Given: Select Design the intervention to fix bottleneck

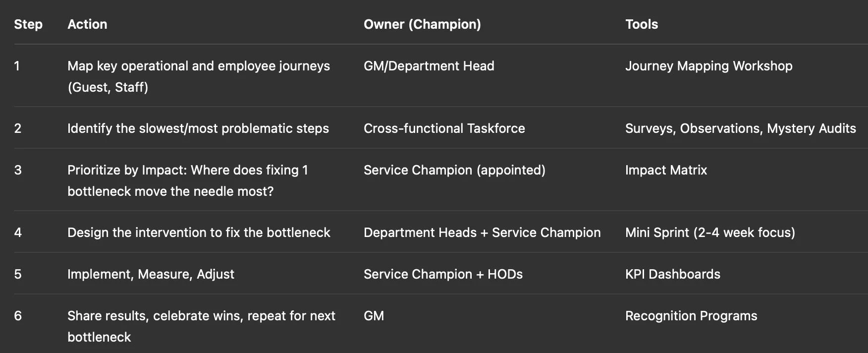Looking at the screenshot, I should (x=199, y=233).
